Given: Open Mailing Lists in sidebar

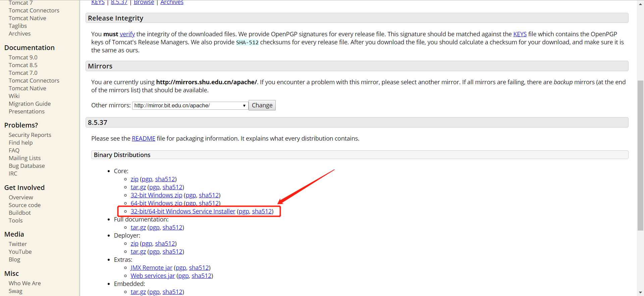Looking at the screenshot, I should (24, 158).
